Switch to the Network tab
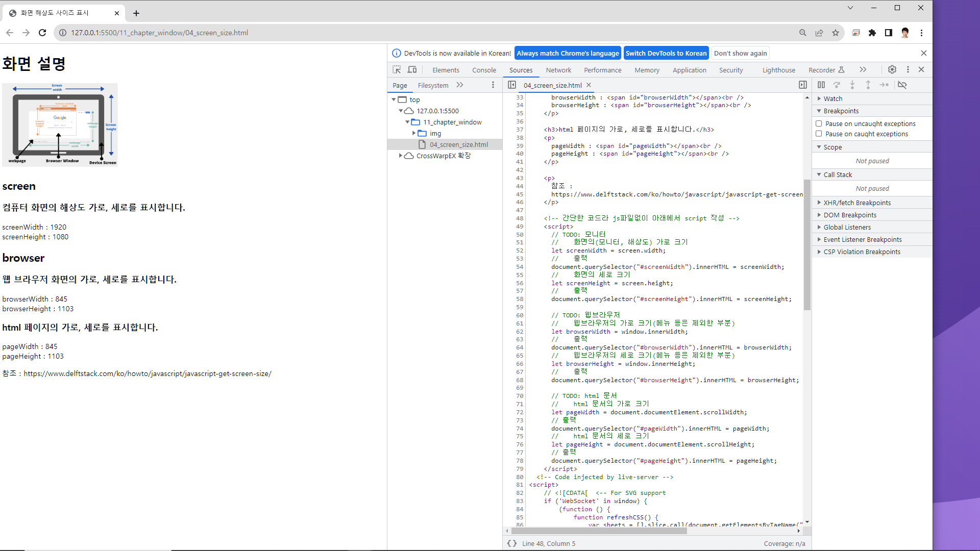 [x=558, y=70]
